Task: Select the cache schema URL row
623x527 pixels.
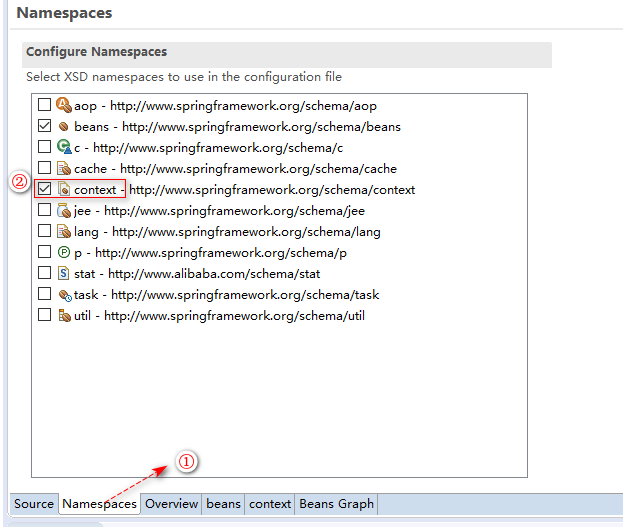Action: pos(258,169)
